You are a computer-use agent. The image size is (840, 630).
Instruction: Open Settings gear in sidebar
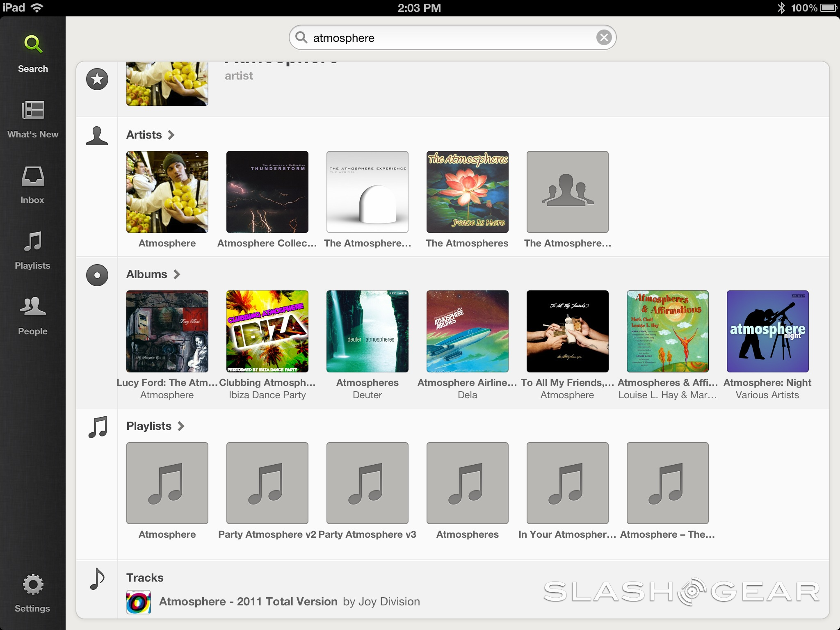[x=33, y=593]
